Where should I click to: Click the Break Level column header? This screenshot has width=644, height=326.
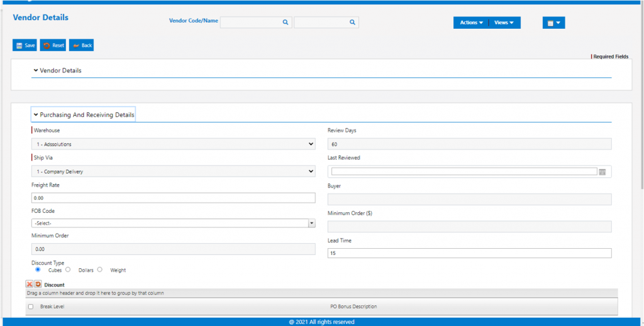52,307
